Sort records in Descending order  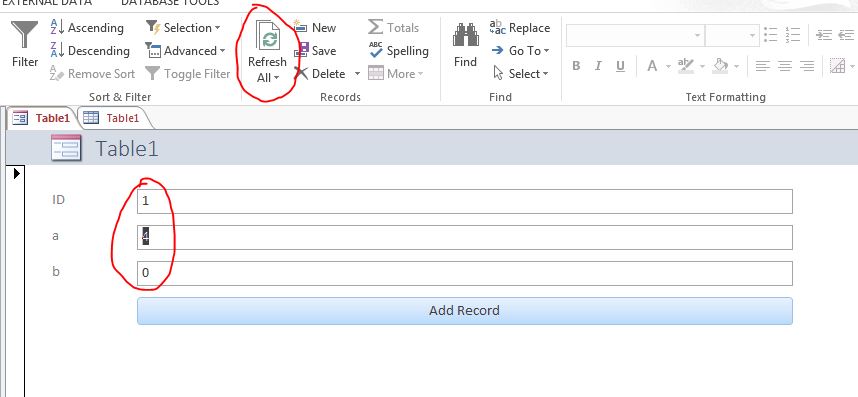(90, 51)
